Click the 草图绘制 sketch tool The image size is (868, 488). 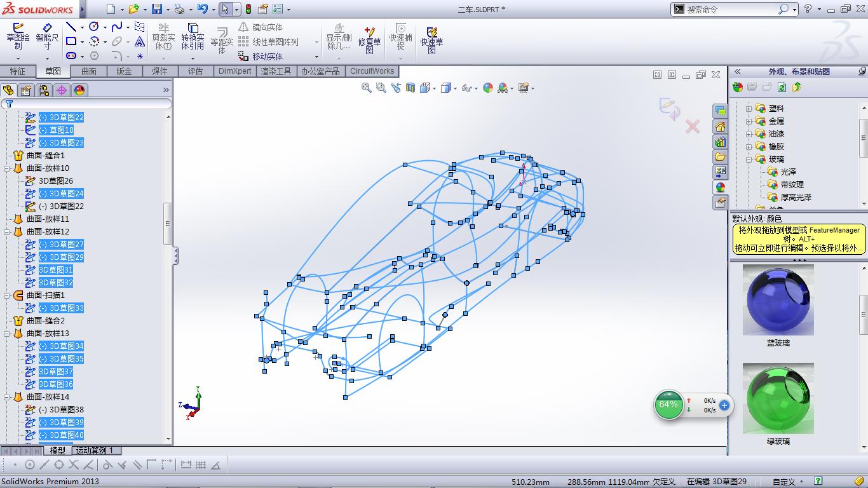click(x=18, y=37)
